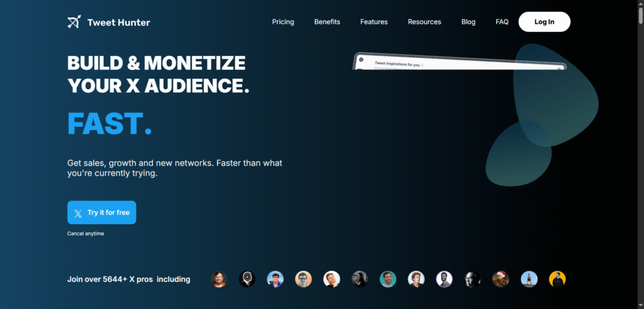Click the 'Cancel anytime' text

(86, 234)
